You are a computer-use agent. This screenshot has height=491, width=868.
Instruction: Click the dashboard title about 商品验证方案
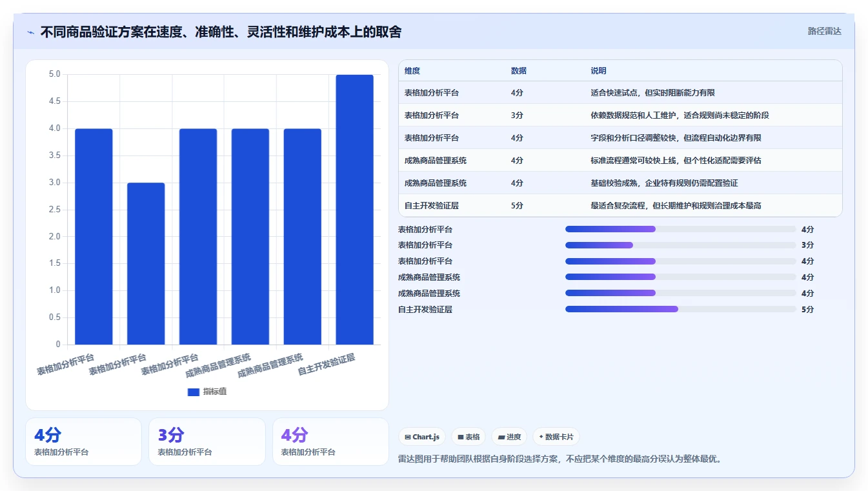221,32
